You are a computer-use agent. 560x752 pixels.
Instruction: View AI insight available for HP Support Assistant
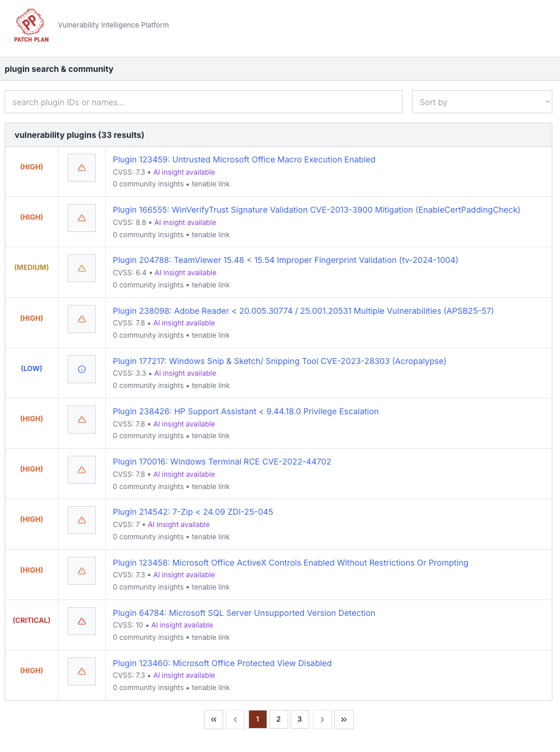184,424
